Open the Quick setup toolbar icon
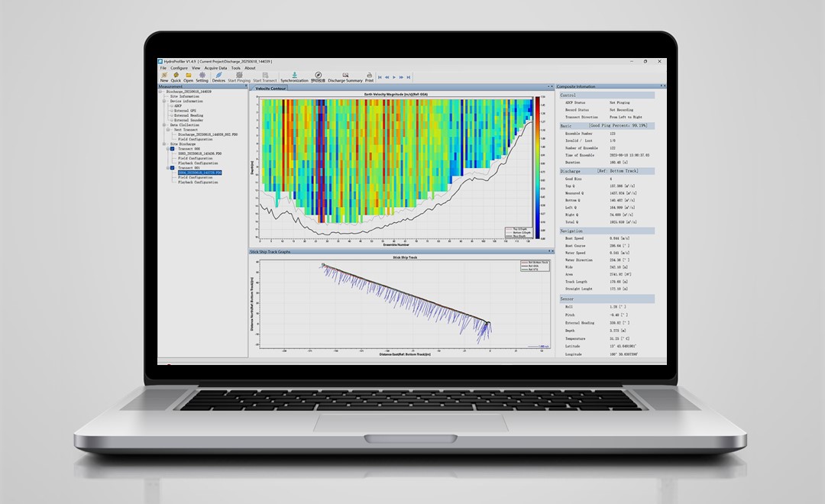 [x=176, y=76]
